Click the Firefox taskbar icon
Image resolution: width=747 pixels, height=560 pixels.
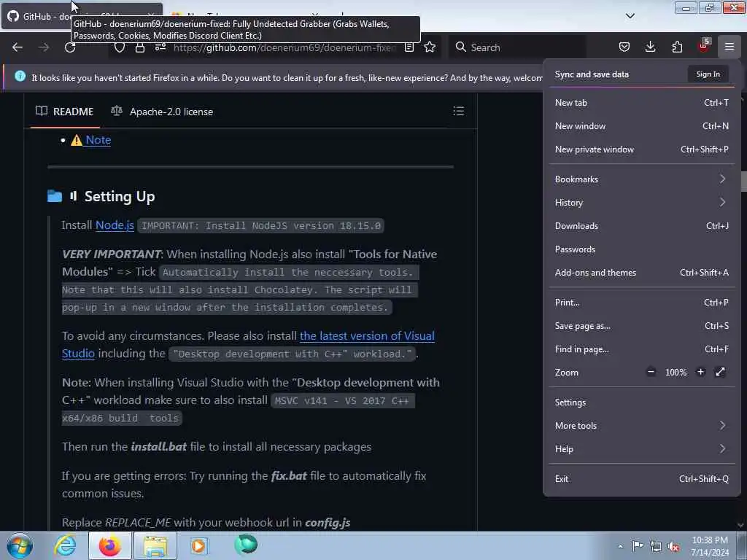[109, 545]
